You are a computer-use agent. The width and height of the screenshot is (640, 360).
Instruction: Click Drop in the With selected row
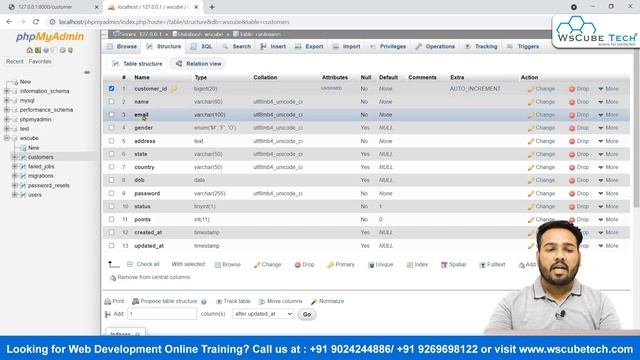click(x=304, y=264)
